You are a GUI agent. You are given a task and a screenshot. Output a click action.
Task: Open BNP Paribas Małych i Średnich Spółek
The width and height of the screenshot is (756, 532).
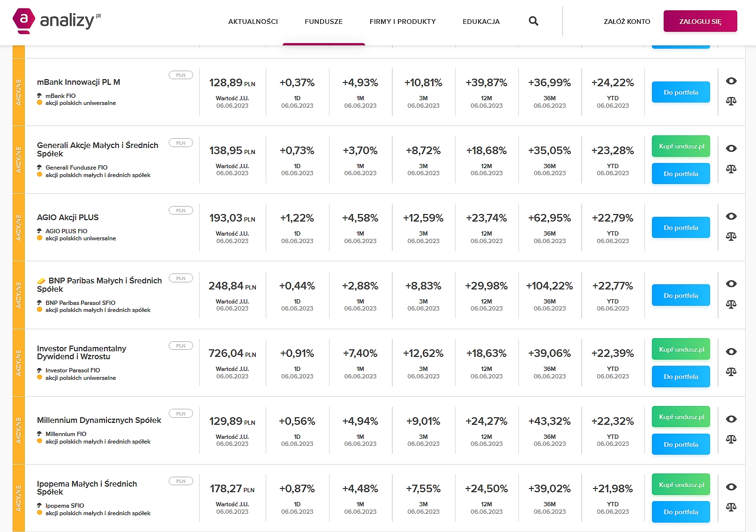[99, 285]
